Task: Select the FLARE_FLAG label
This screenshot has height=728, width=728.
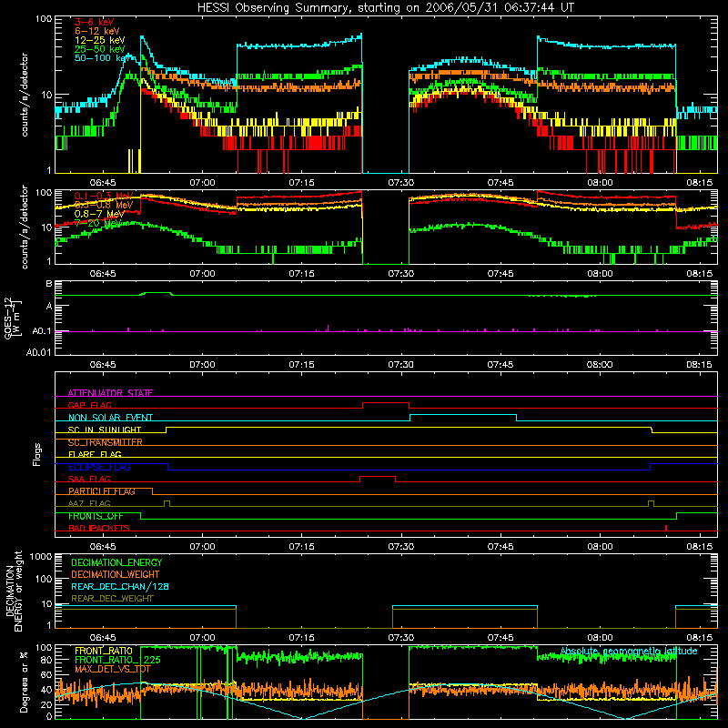Action: click(x=95, y=454)
